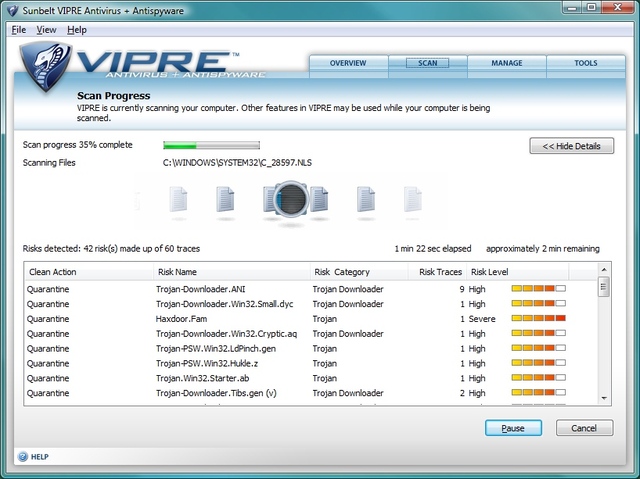Click the risk list scroll down arrow
The width and height of the screenshot is (640, 479).
tap(604, 397)
